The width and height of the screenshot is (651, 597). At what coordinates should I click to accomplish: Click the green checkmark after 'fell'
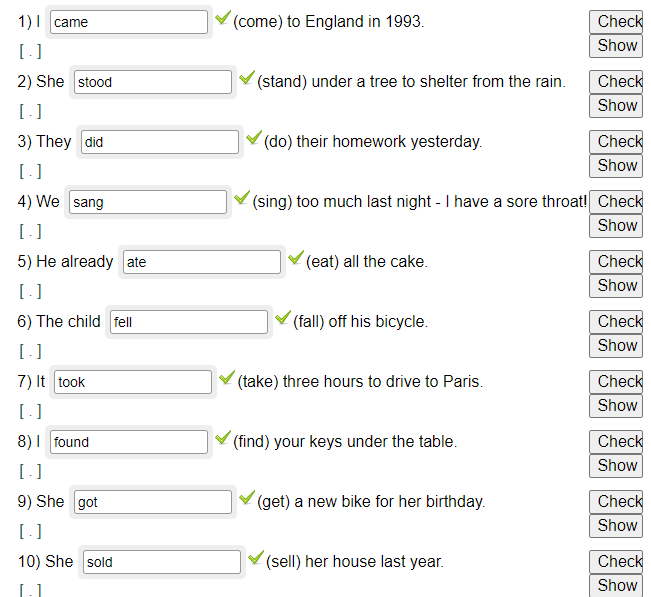click(x=282, y=319)
